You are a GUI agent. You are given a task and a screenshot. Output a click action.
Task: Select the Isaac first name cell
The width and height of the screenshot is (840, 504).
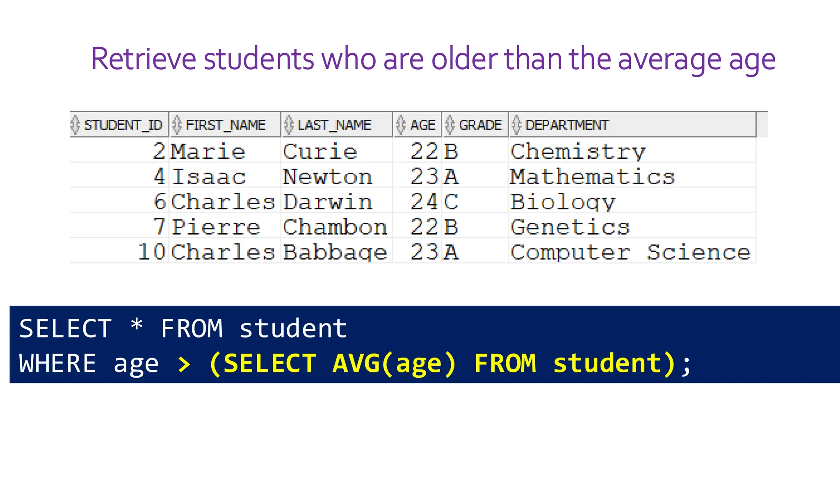pyautogui.click(x=209, y=177)
